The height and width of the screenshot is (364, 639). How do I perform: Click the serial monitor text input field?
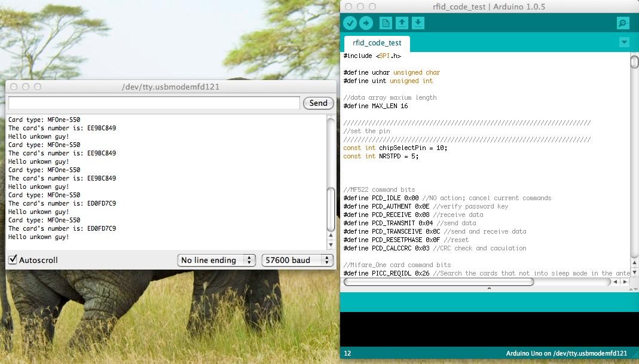(154, 103)
